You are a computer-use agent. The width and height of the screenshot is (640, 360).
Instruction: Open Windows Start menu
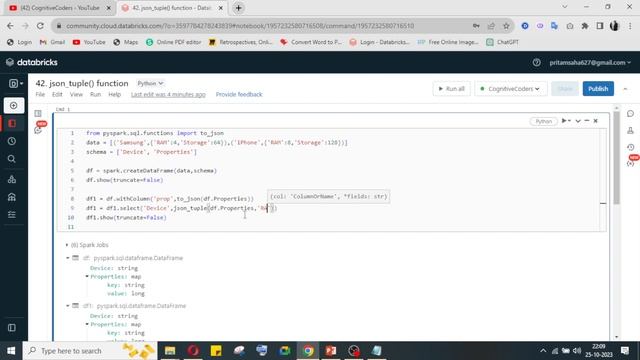tap(11, 351)
